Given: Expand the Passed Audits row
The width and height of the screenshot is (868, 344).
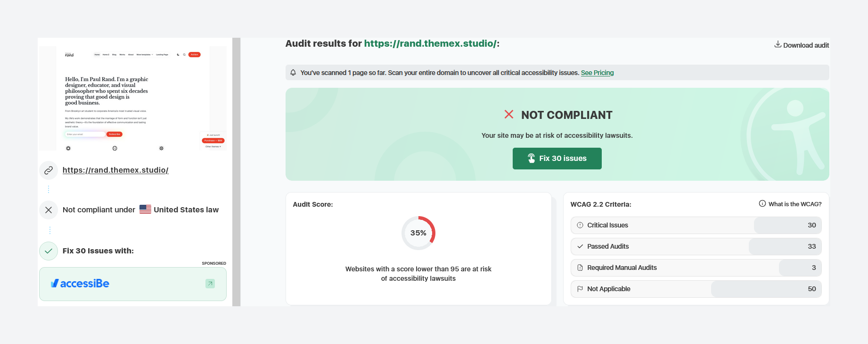Looking at the screenshot, I should pyautogui.click(x=696, y=246).
